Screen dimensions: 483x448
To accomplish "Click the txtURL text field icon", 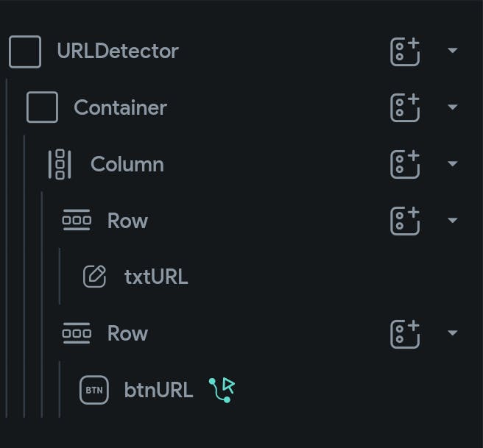I will [x=94, y=277].
